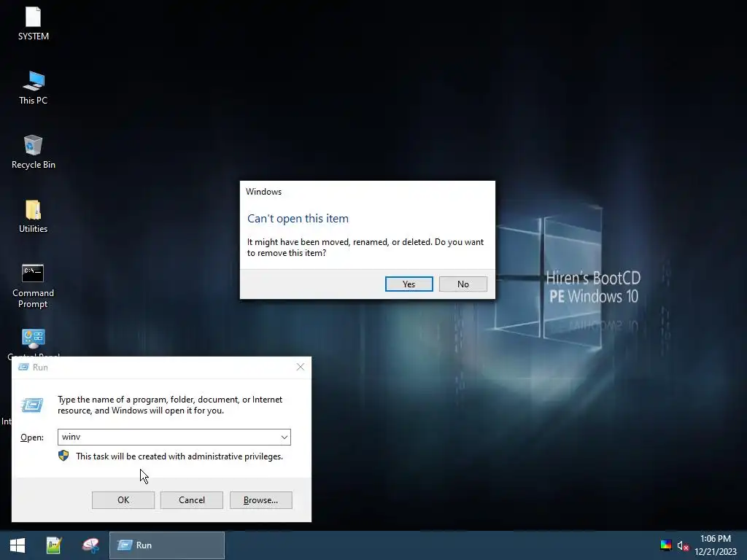Click No in the Windows dialog

[463, 284]
